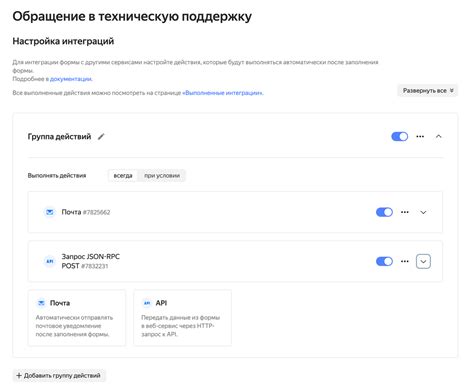Image resolution: width=474 pixels, height=389 pixels.
Task: Toggle off the Почта #7825662 action
Action: pos(384,212)
